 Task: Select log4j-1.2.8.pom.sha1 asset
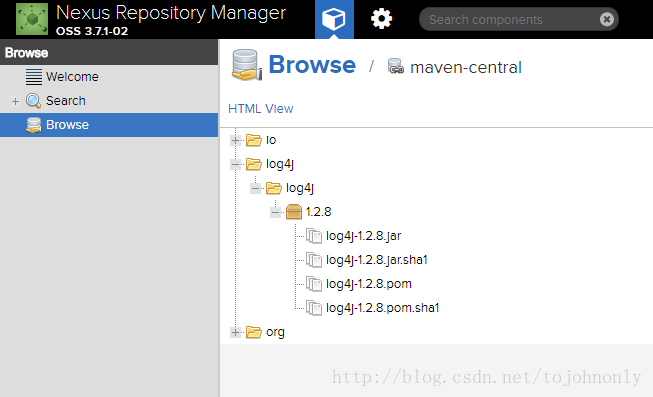pos(383,308)
